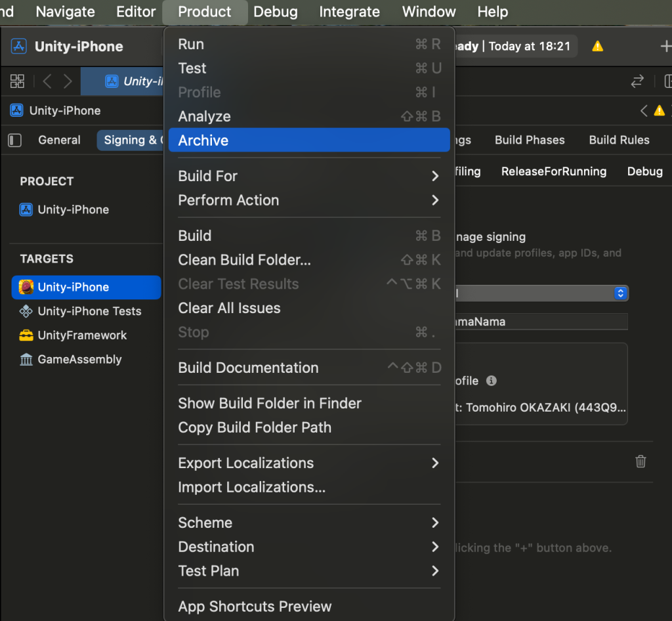Click the bundle identifier text field
Screen dimensions: 672x621
point(541,322)
